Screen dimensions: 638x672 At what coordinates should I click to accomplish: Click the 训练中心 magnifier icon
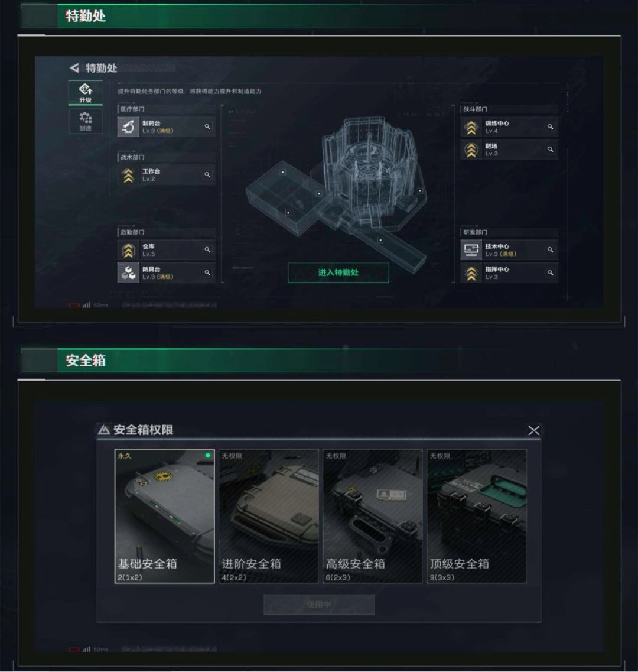550,127
